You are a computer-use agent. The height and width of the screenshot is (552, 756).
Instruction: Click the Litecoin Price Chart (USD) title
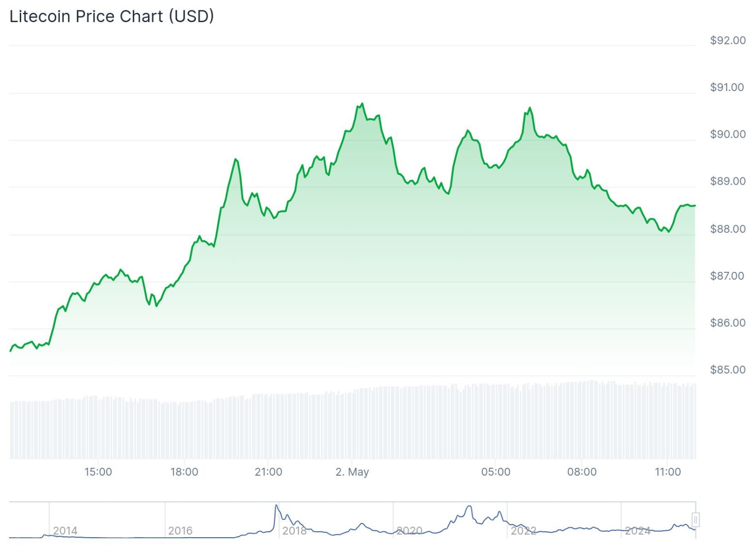point(112,16)
